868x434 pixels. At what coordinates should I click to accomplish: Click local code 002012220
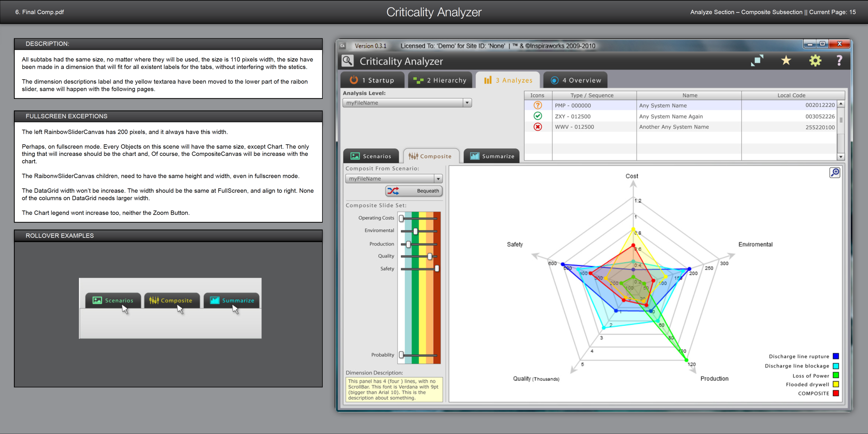820,105
